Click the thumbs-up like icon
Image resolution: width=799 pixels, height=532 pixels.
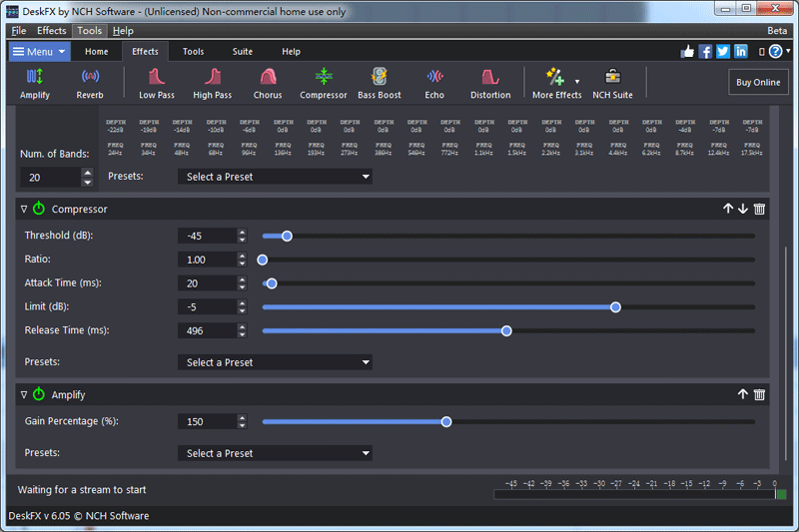click(x=687, y=52)
